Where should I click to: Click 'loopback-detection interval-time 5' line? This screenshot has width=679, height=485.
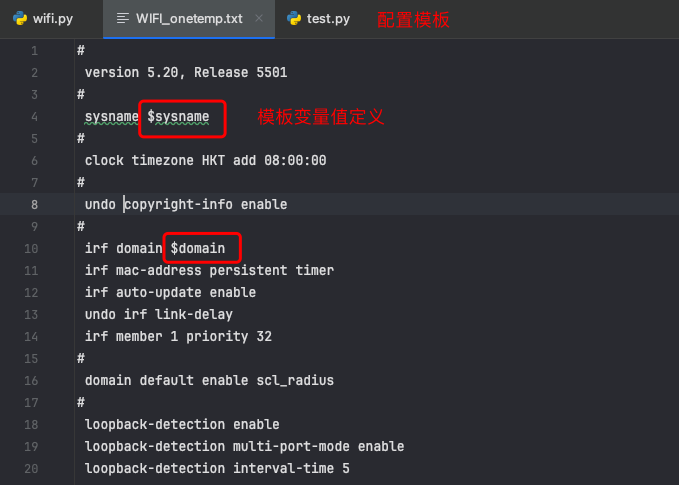coord(217,468)
